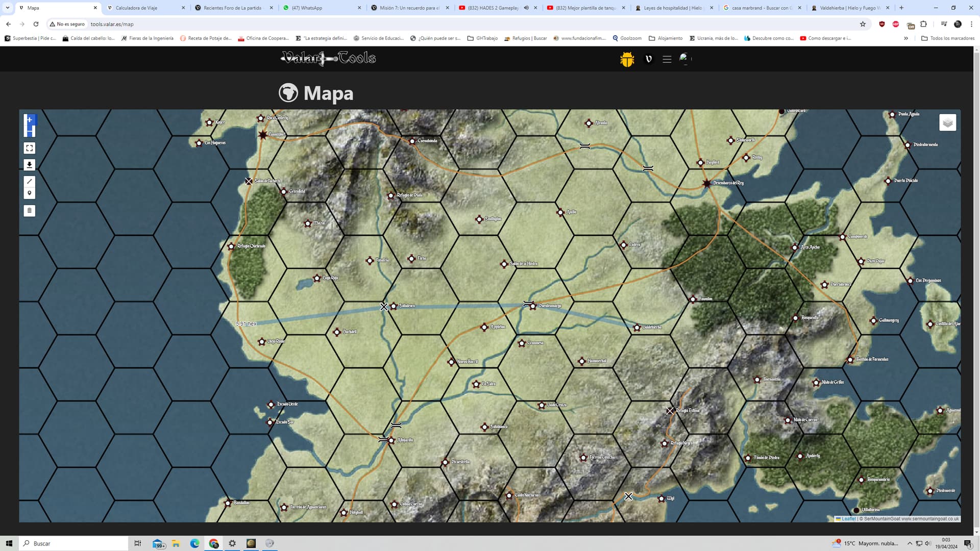Viewport: 980px width, 551px height.
Task: Bookmark this page with the star
Action: (x=863, y=24)
